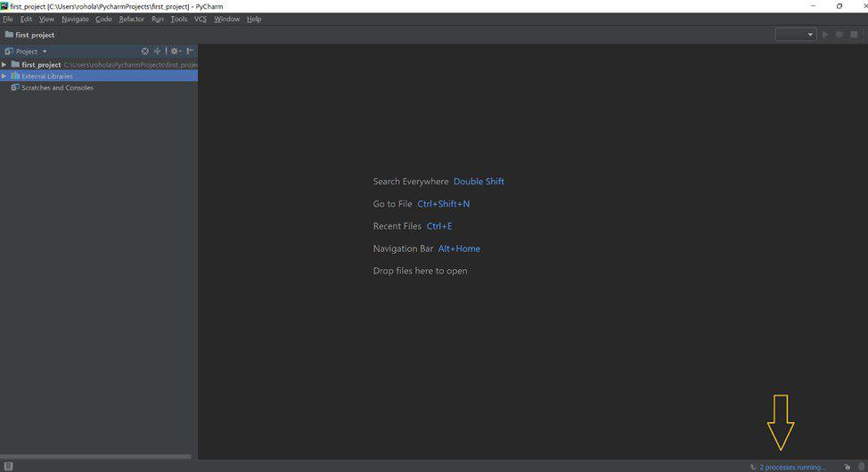Screen dimensions: 868x472
Task: Toggle tool window bars icon in status bar
Action: 8,467
